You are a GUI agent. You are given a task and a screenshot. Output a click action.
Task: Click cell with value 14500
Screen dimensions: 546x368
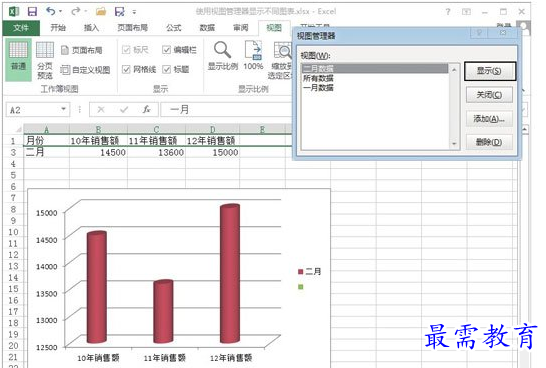point(98,152)
